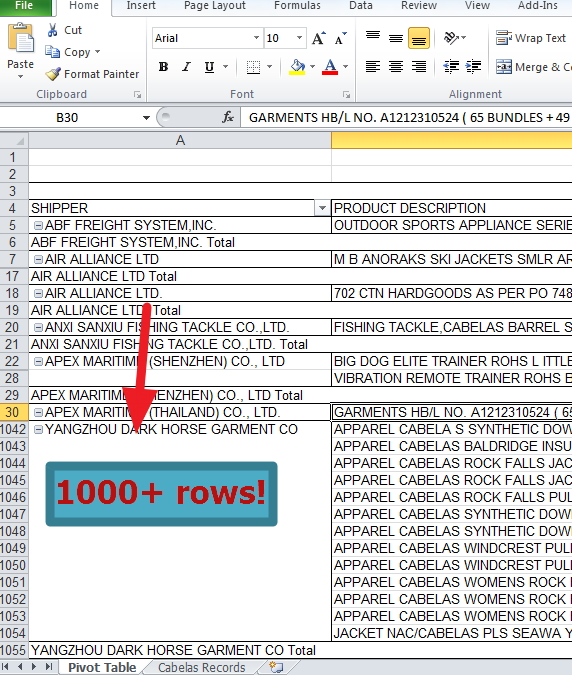The height and width of the screenshot is (675, 572).
Task: Switch to Page Layout tab
Action: pyautogui.click(x=214, y=6)
